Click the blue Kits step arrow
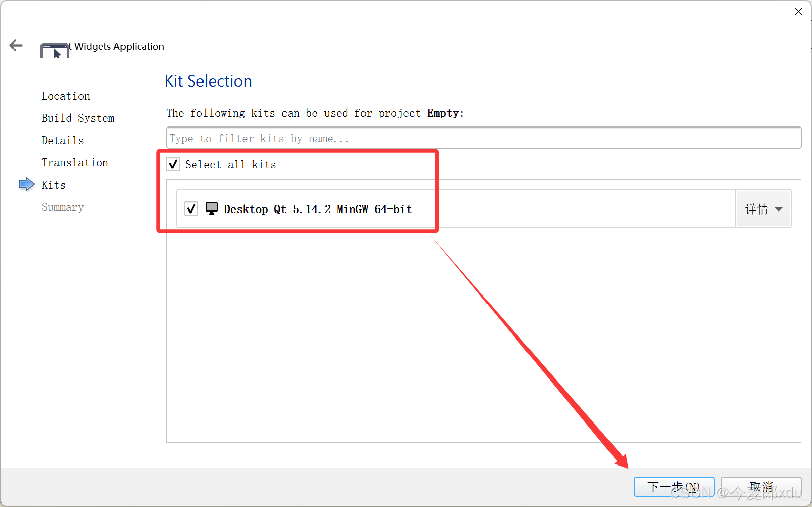 pyautogui.click(x=27, y=185)
